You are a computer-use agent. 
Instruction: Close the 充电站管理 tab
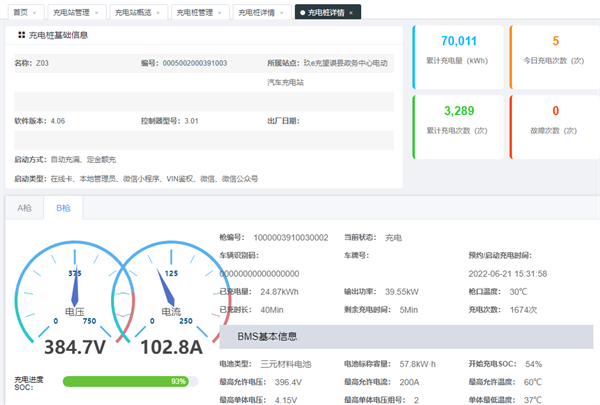[x=96, y=13]
